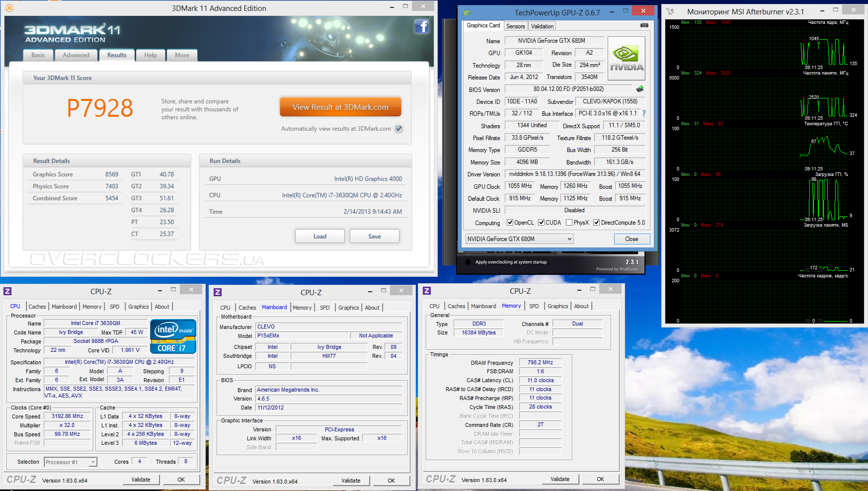
Task: Click the Ivy Bridge Code Name field
Action: click(71, 332)
